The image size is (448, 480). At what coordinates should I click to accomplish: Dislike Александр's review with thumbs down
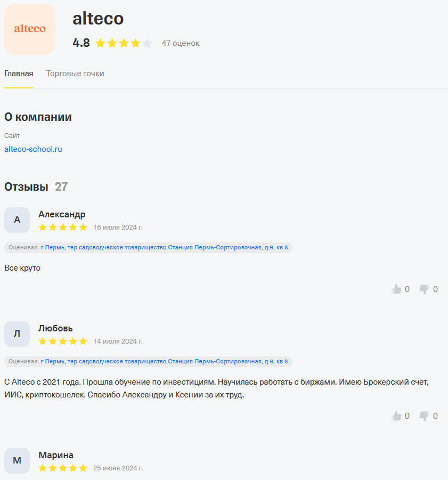click(x=424, y=289)
